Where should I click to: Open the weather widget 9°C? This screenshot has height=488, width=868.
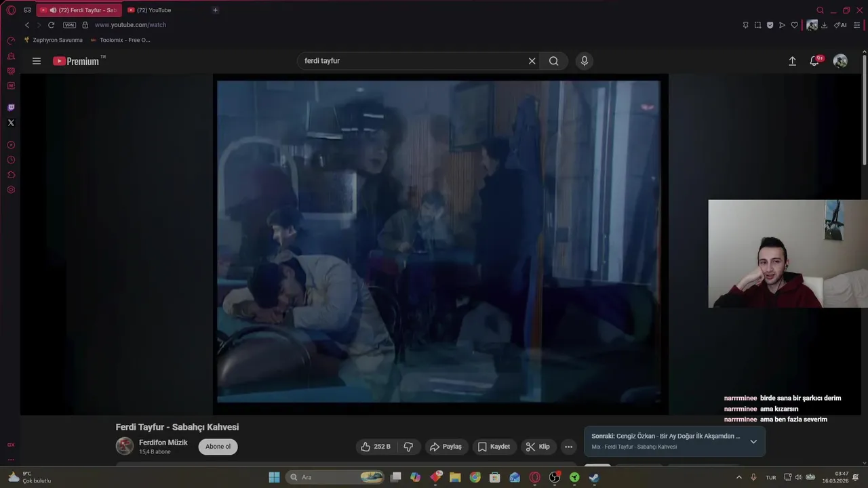click(28, 477)
